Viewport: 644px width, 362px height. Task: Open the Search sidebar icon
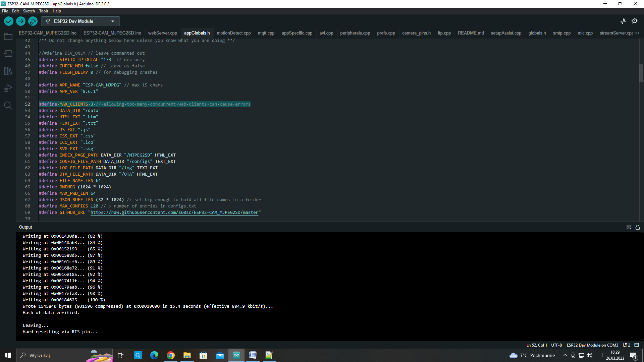tap(8, 105)
